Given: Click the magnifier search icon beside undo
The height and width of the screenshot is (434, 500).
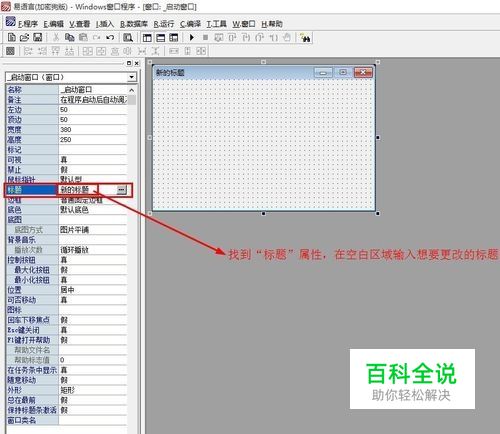Looking at the screenshot, I should click(128, 37).
